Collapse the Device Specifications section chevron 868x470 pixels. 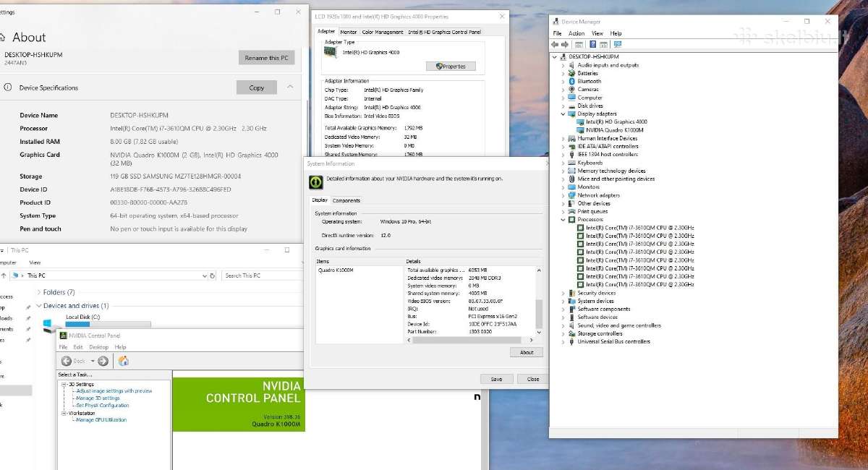[290, 87]
